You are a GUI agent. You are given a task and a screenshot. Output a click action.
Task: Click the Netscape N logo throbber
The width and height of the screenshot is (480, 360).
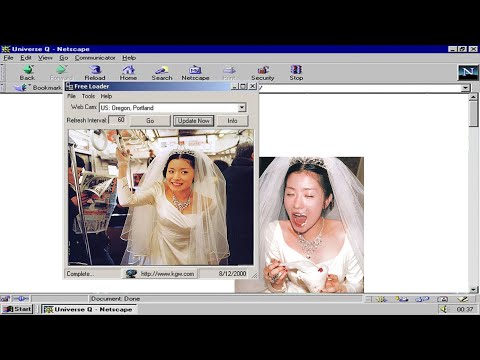point(468,72)
